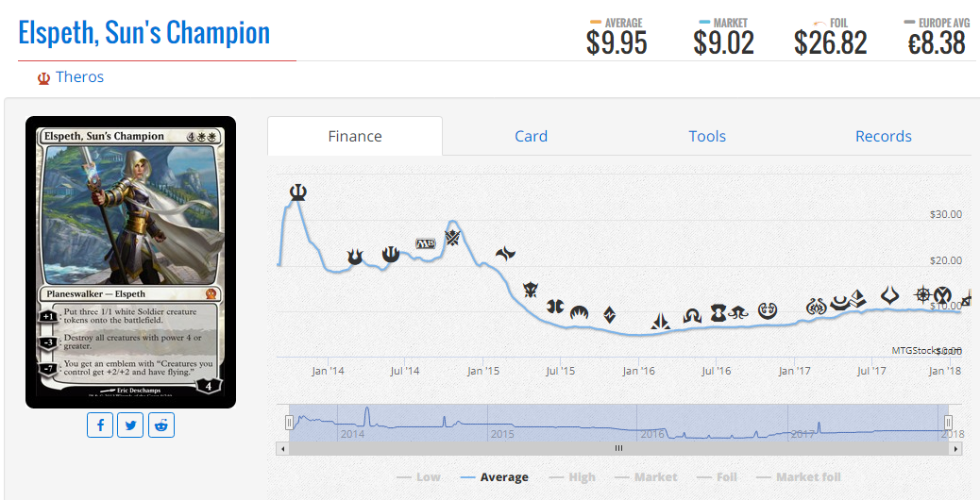This screenshot has height=500, width=980.
Task: Enable the Market foil series in legend
Action: click(798, 477)
